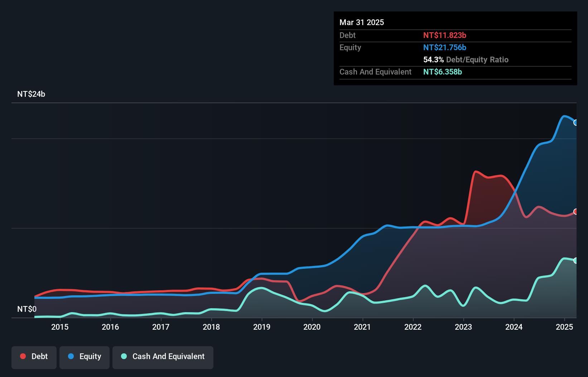Click the 2020 x-axis label
The width and height of the screenshot is (588, 377).
pyautogui.click(x=312, y=327)
